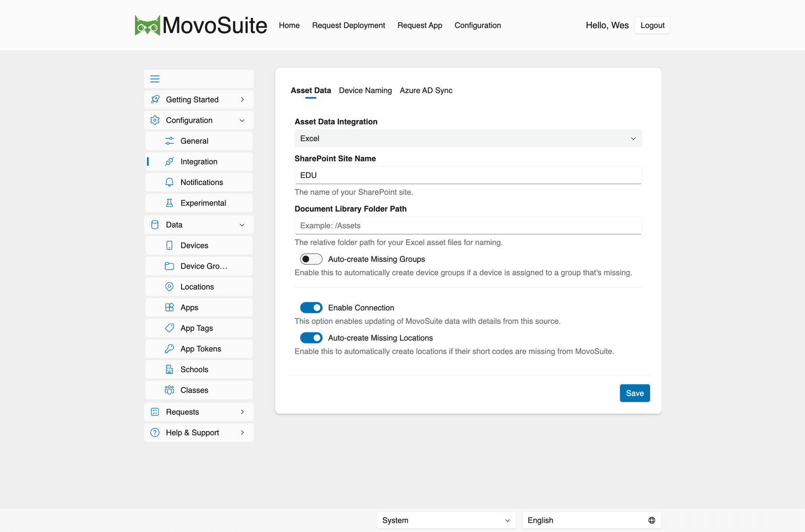Open Classes via people icon
This screenshot has height=532, width=805.
pyautogui.click(x=170, y=390)
